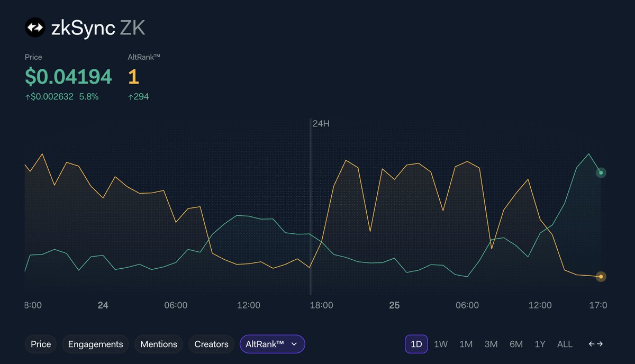Viewport: 635px width, 364px height.
Task: Select the Price metric button
Action: 41,344
